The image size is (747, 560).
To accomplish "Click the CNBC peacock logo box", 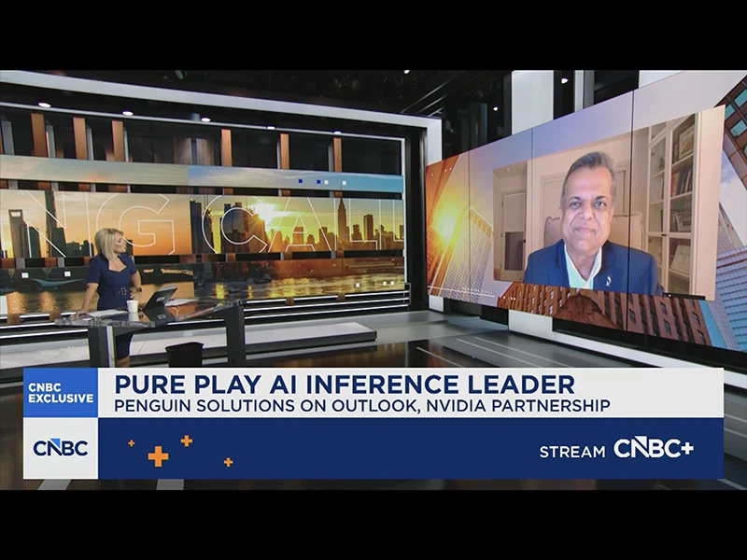I will [61, 448].
